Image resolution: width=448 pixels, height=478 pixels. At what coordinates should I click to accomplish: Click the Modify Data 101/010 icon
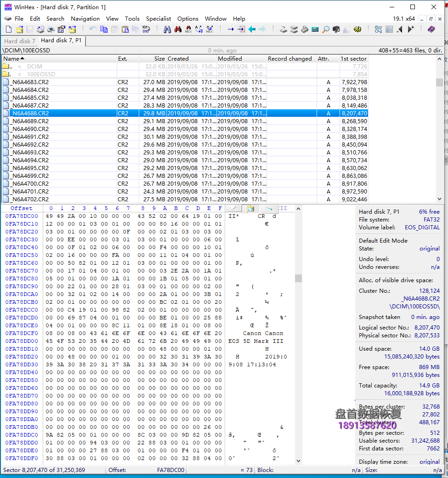146,29
